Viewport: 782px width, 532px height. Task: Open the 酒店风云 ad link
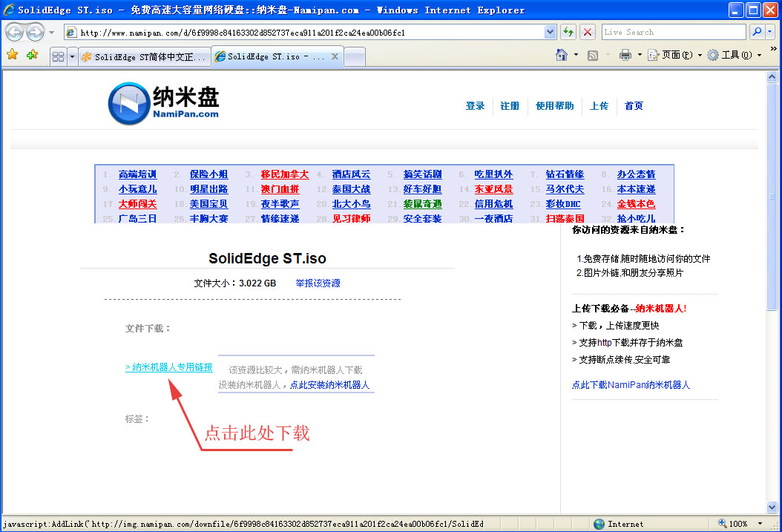coord(351,174)
